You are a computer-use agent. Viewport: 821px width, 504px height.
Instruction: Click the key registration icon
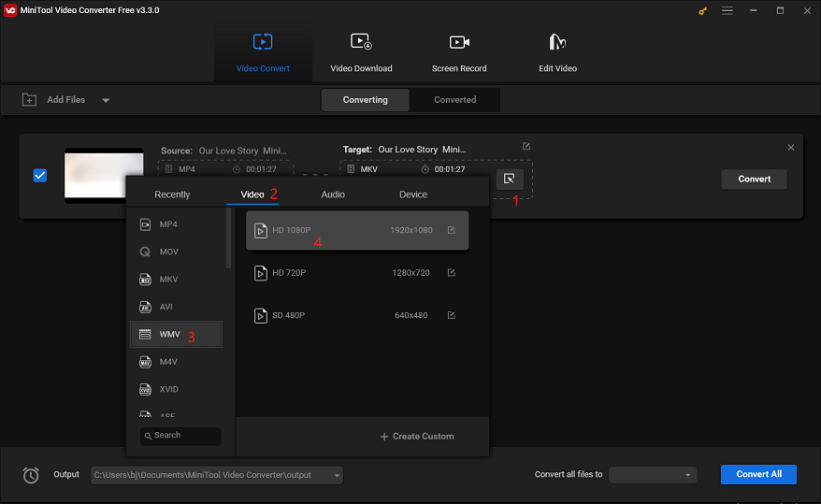pyautogui.click(x=702, y=10)
